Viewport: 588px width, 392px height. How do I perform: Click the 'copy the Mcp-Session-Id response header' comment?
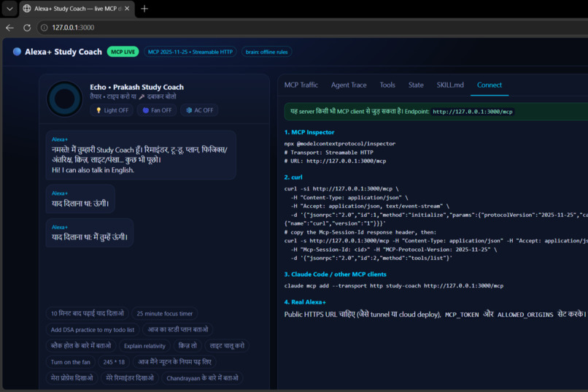pos(360,233)
